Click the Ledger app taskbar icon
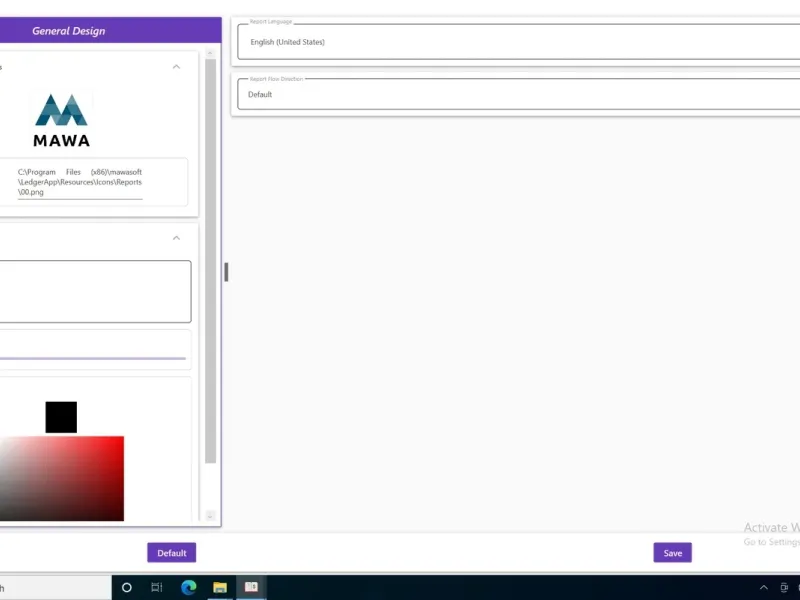The height and width of the screenshot is (600, 800). tap(251, 587)
